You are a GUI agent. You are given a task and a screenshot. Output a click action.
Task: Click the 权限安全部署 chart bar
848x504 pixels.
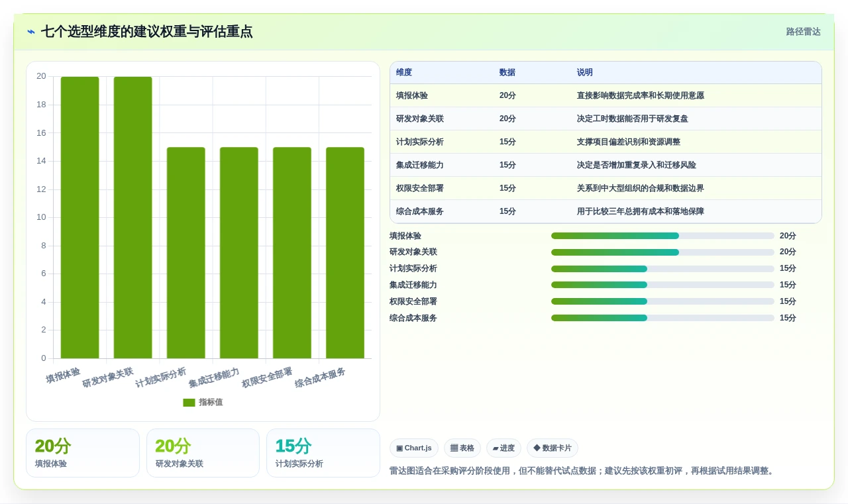[x=291, y=253]
